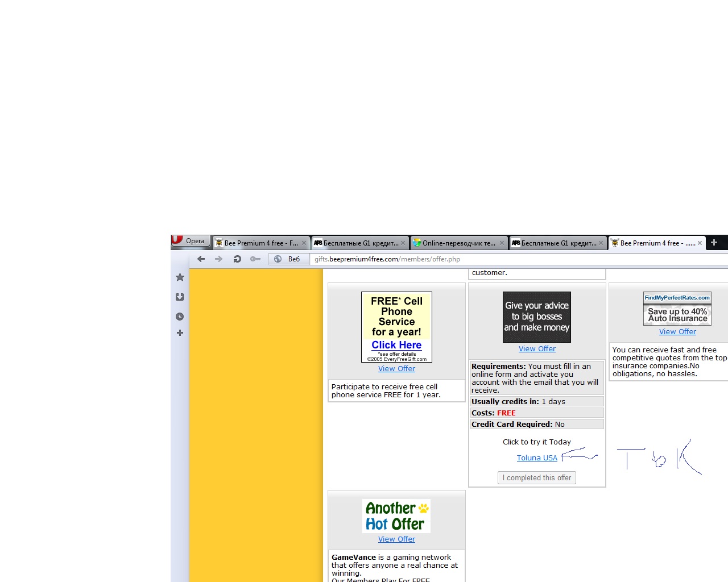This screenshot has height=582, width=728.
Task: Click the You can receive fast and free text
Action: tap(670, 362)
